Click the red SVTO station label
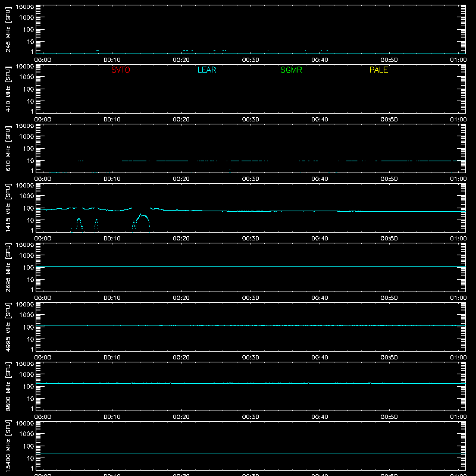476x476 pixels. [x=121, y=70]
